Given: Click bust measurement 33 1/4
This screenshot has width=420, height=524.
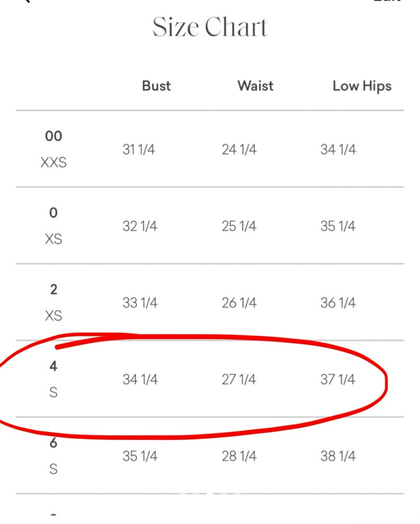Looking at the screenshot, I should (140, 303).
